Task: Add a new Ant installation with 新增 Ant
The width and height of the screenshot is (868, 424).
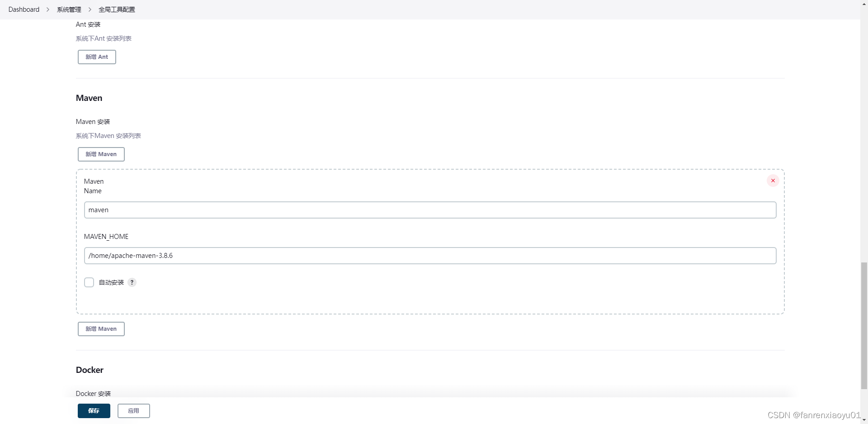Action: pos(97,57)
